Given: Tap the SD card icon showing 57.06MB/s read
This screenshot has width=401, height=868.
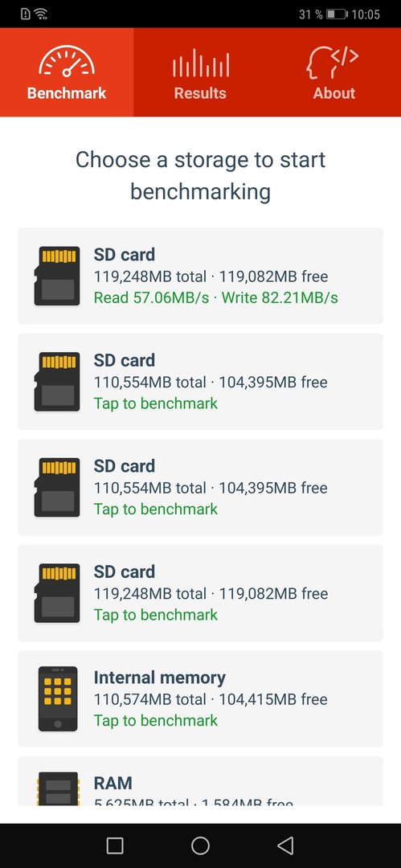Looking at the screenshot, I should tap(57, 276).
